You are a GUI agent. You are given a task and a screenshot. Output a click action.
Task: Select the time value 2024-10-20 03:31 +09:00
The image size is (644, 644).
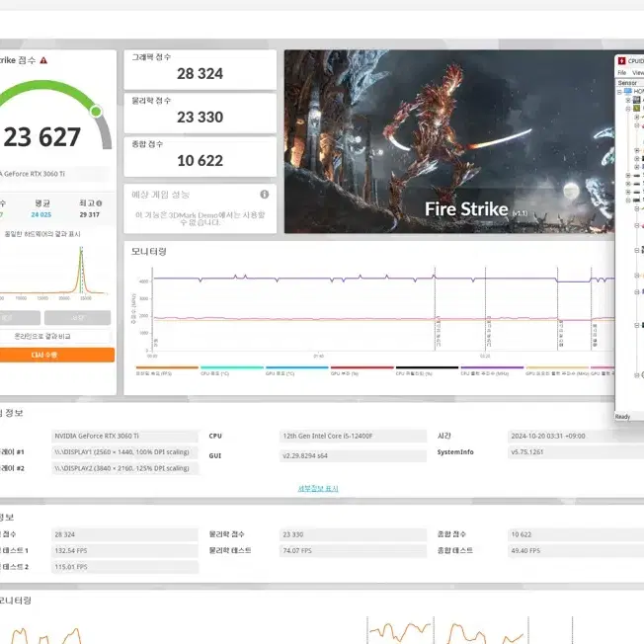[x=576, y=437]
